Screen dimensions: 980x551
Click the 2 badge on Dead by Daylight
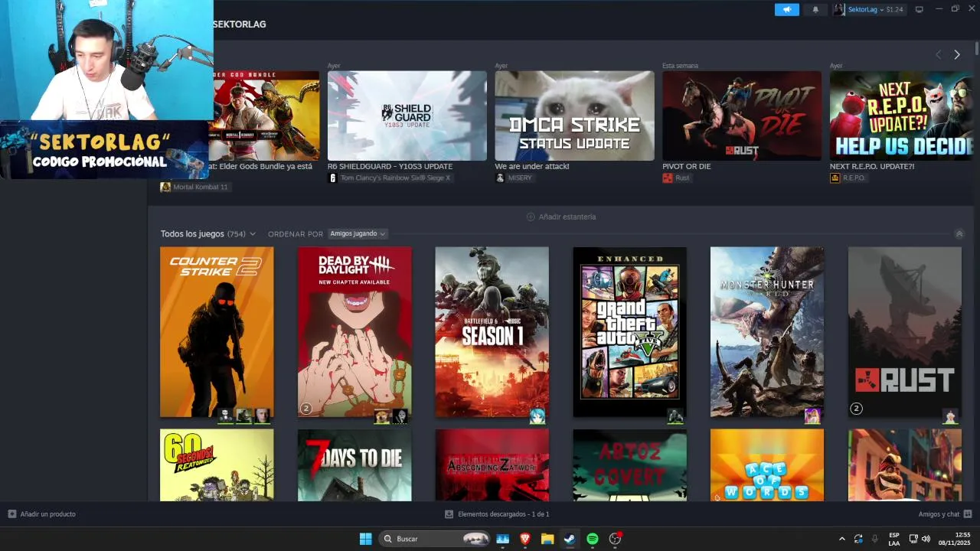point(305,409)
